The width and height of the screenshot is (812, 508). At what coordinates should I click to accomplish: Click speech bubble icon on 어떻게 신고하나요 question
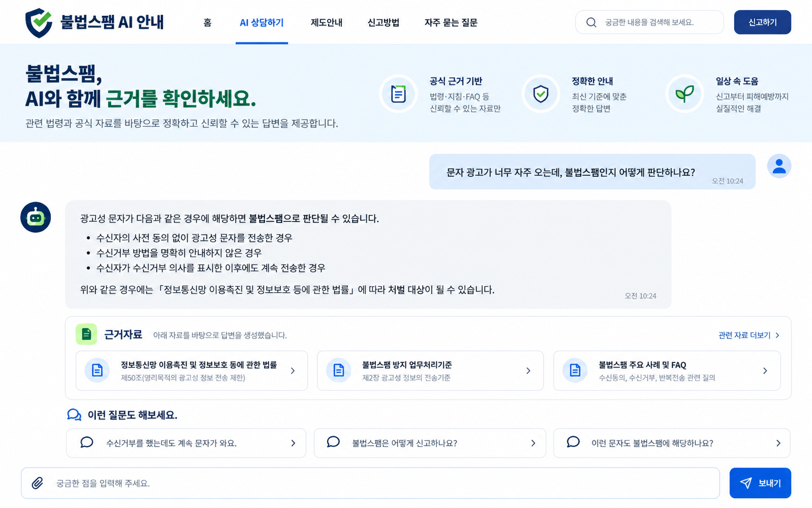(333, 442)
